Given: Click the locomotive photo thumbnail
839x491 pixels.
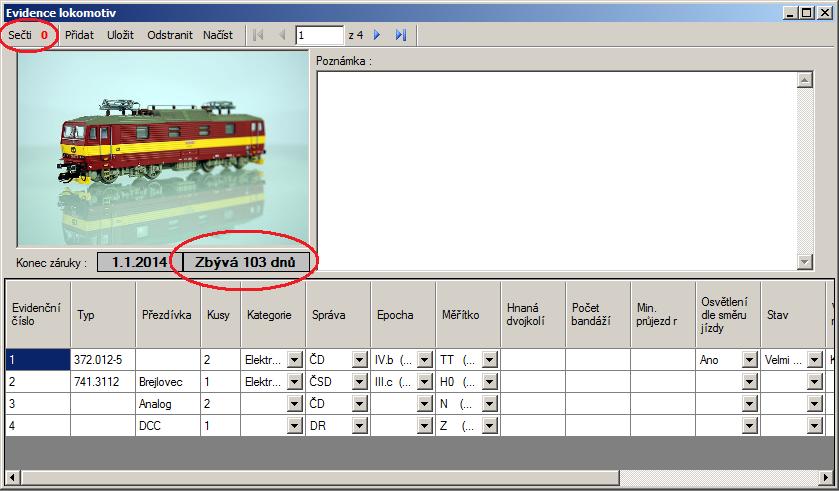Looking at the screenshot, I should tap(163, 148).
